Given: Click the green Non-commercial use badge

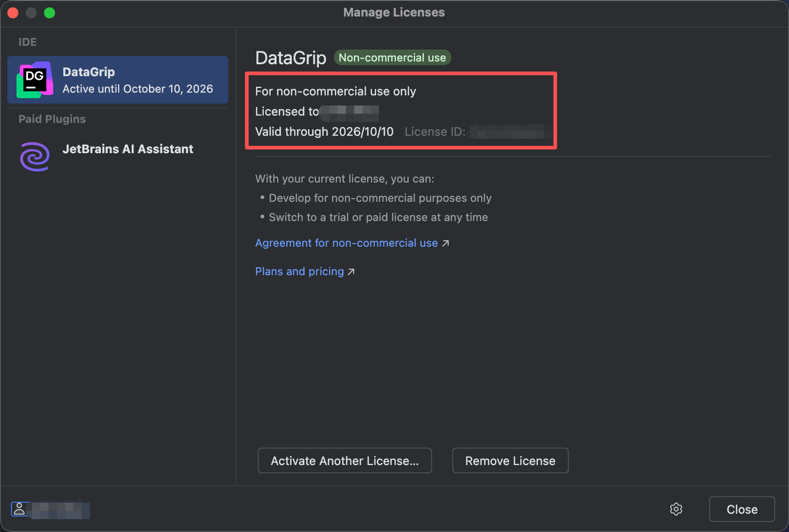Looking at the screenshot, I should [392, 58].
